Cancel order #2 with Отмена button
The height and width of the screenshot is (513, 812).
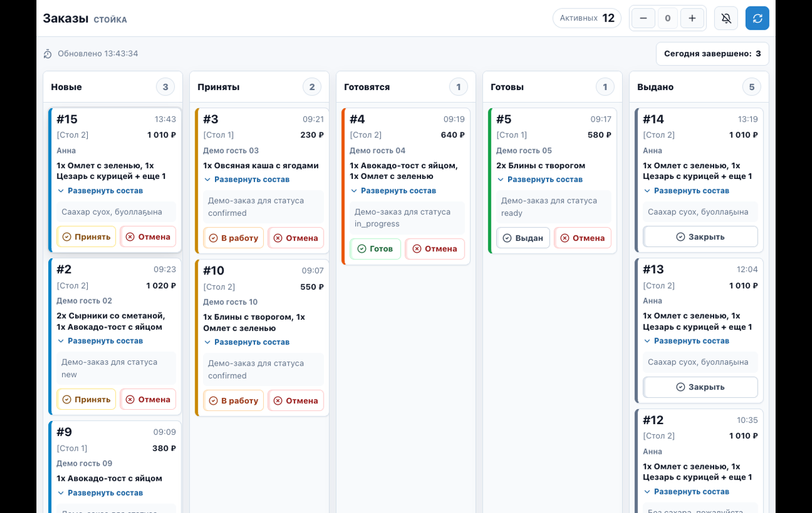point(148,400)
